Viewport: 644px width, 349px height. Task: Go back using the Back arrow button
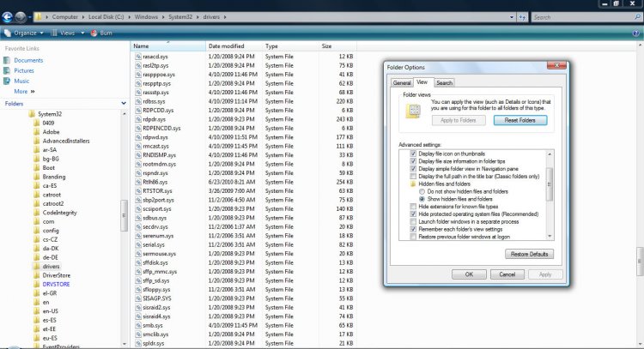click(7, 17)
